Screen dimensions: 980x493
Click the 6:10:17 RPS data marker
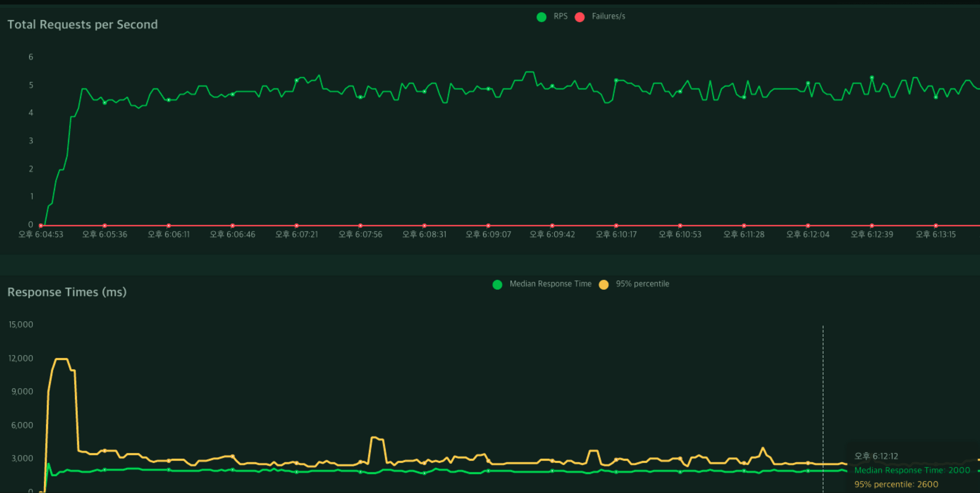click(616, 80)
